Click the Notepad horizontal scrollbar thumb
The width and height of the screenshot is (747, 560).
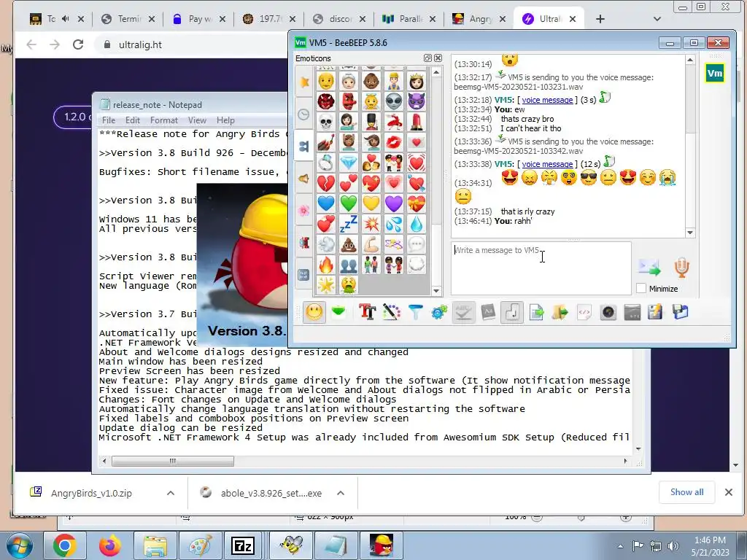172,461
